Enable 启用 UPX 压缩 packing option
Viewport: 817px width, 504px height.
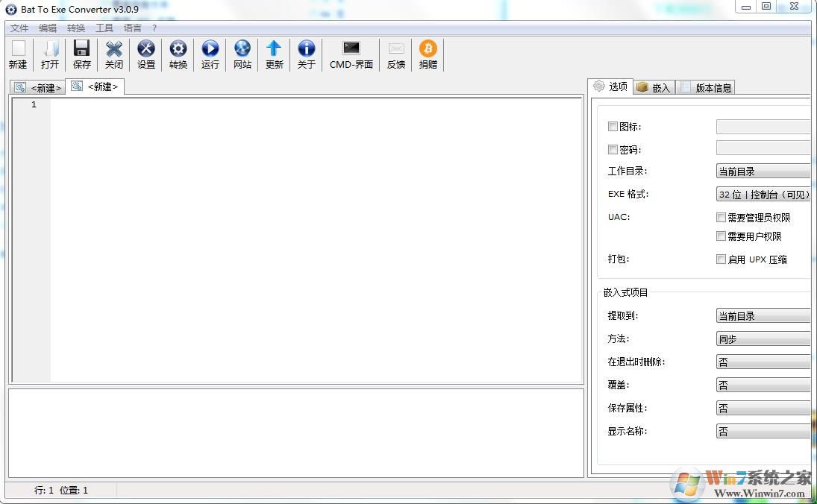click(x=721, y=259)
